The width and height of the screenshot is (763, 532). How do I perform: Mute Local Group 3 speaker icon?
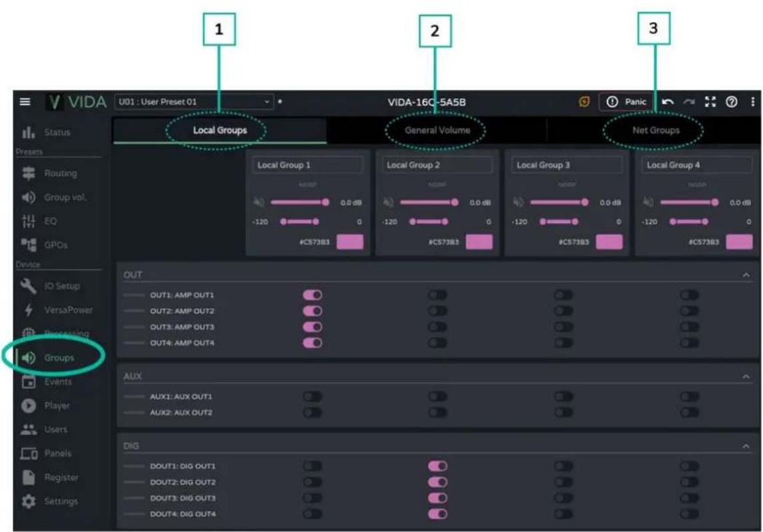coord(518,202)
